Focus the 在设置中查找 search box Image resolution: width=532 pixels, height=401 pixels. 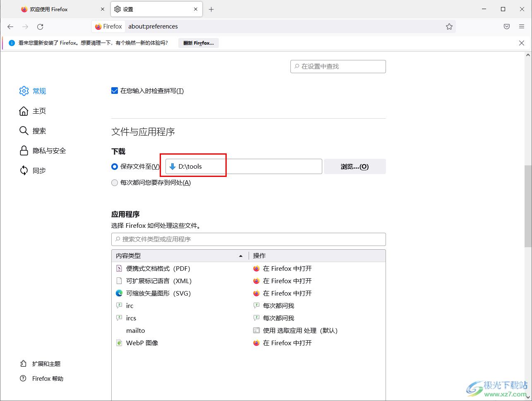(338, 67)
